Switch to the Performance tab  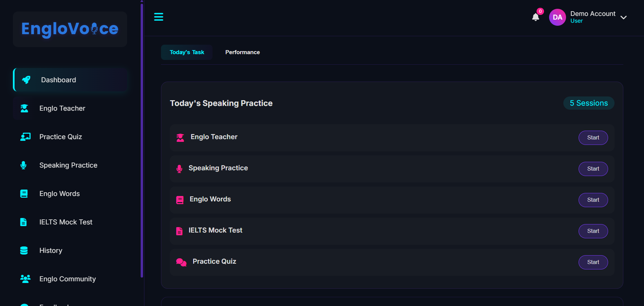[242, 52]
